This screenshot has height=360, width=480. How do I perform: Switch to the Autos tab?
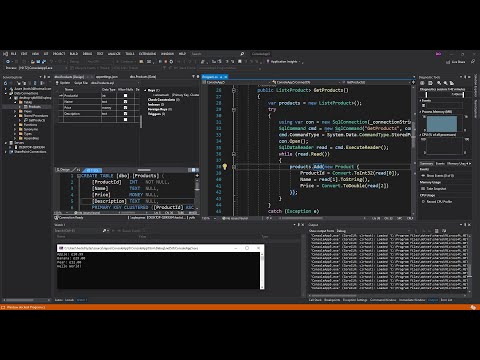click(59, 300)
